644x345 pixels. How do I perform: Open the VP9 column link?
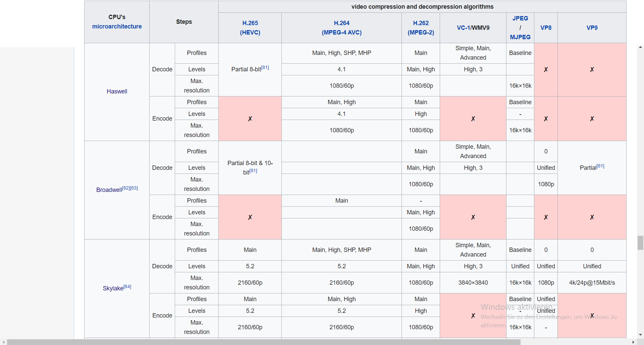(x=592, y=28)
